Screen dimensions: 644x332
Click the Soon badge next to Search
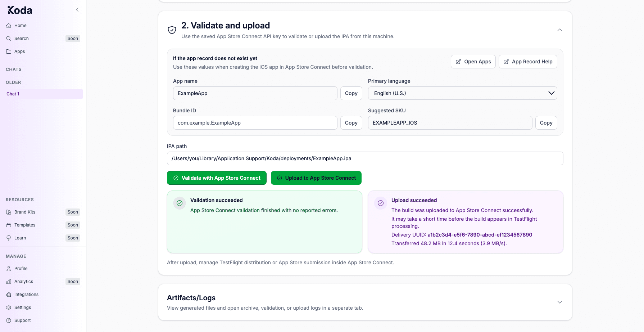[73, 39]
